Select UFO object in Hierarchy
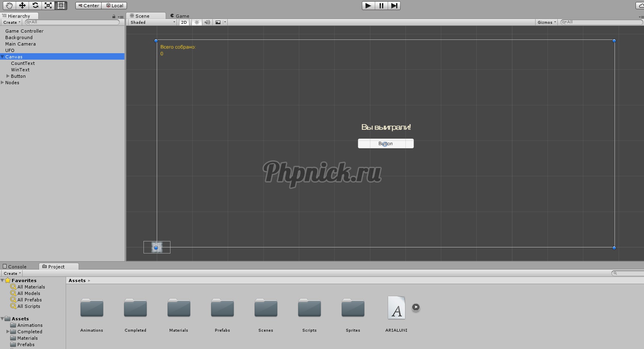644x349 pixels. (x=10, y=50)
